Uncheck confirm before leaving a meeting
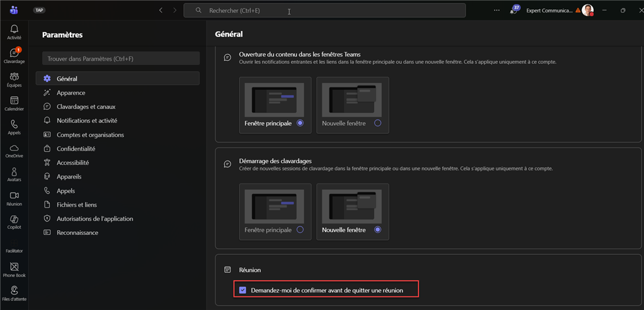The image size is (644, 310). 243,290
